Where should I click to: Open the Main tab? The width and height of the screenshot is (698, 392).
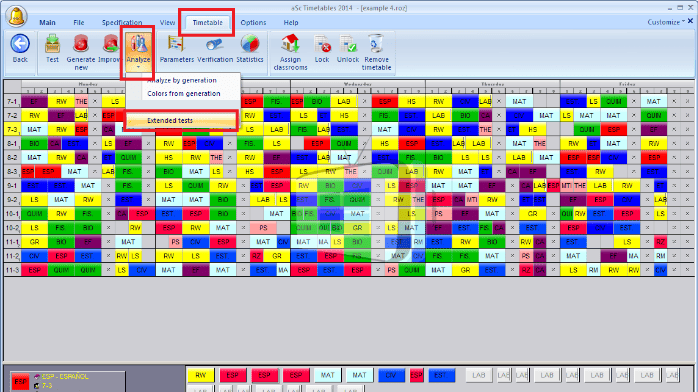(x=47, y=22)
